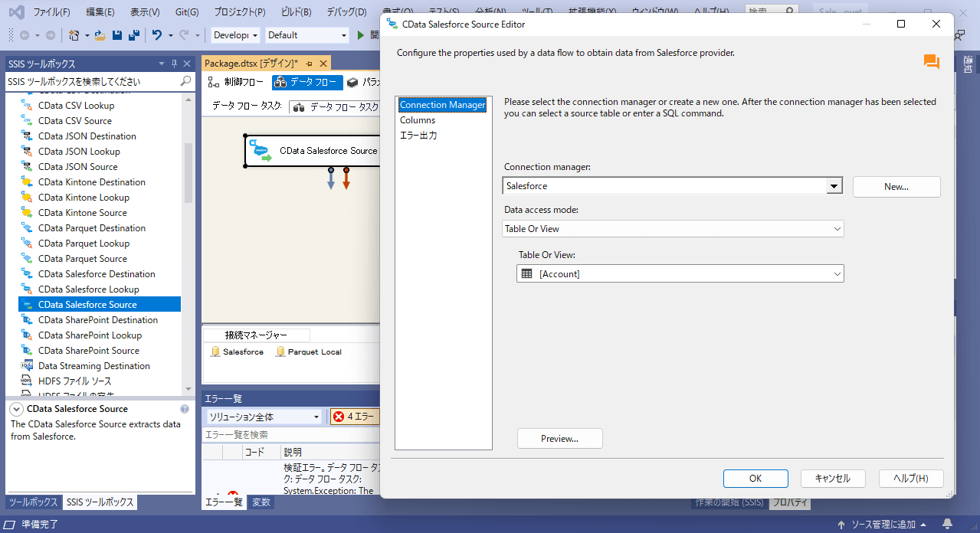Viewport: 980px width, 533px height.
Task: Open the ソリューション全体 scope dropdown
Action: click(x=316, y=417)
